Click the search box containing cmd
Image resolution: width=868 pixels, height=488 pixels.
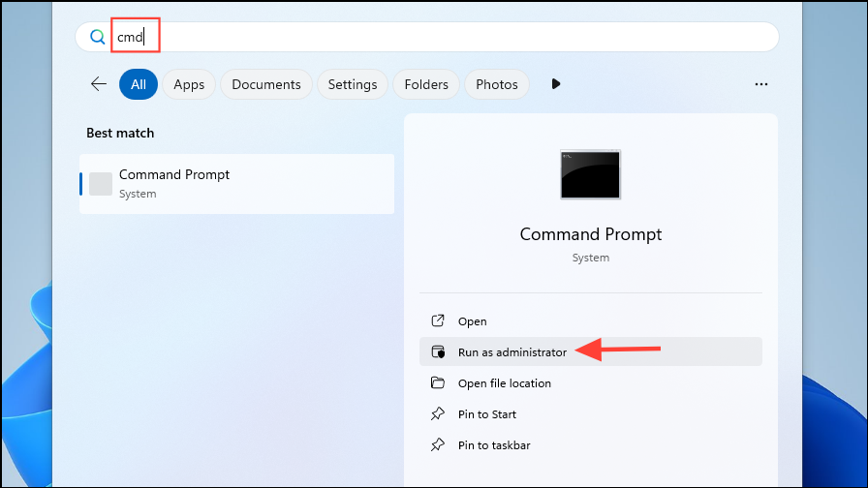coord(427,37)
